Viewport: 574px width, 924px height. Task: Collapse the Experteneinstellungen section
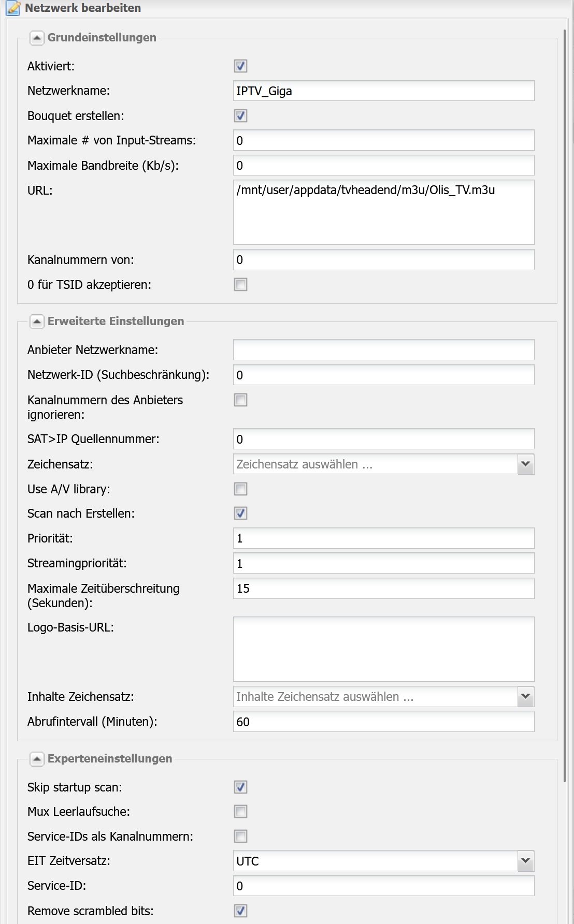(37, 759)
